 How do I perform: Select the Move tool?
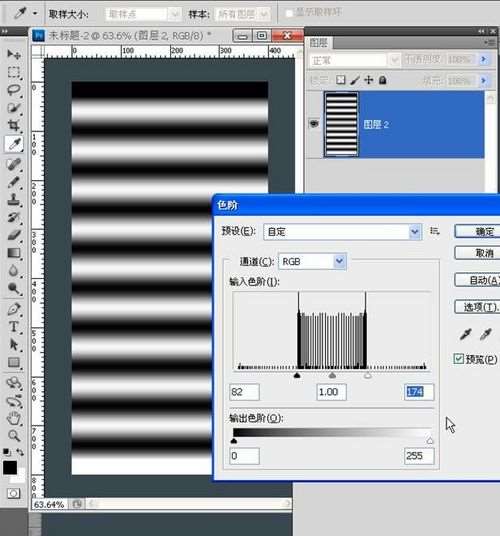pos(14,54)
